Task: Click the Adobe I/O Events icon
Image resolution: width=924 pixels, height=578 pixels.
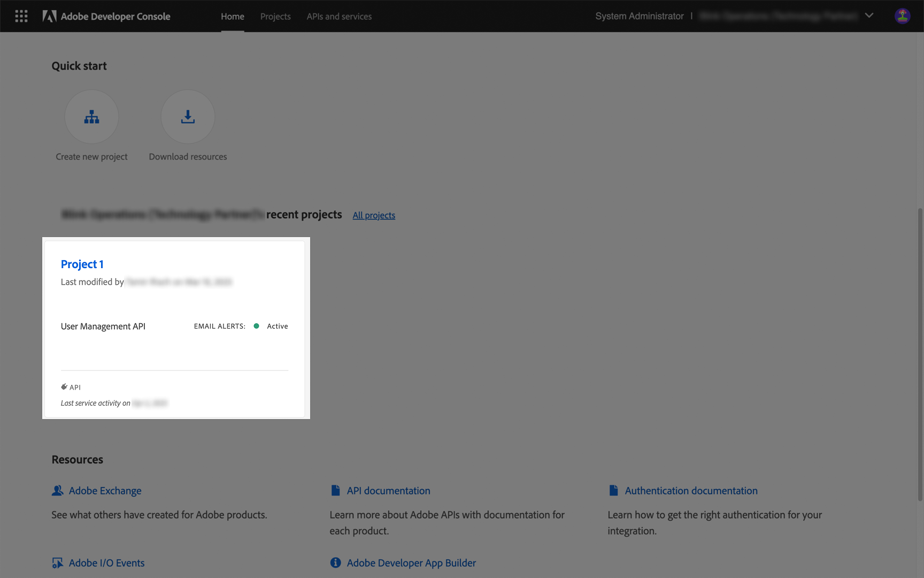Action: click(57, 563)
